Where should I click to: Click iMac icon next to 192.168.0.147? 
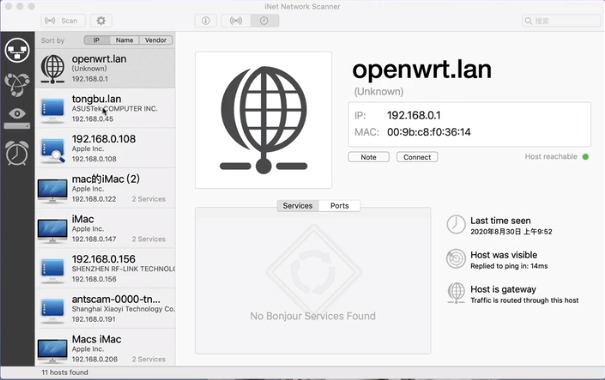tap(52, 231)
